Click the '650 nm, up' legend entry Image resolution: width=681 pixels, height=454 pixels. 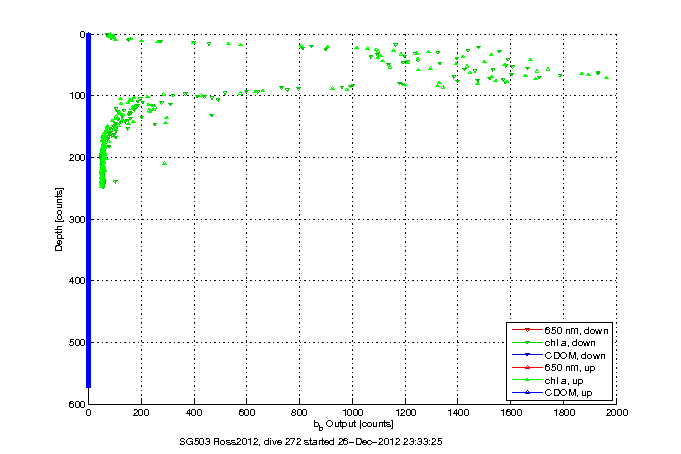click(x=554, y=368)
